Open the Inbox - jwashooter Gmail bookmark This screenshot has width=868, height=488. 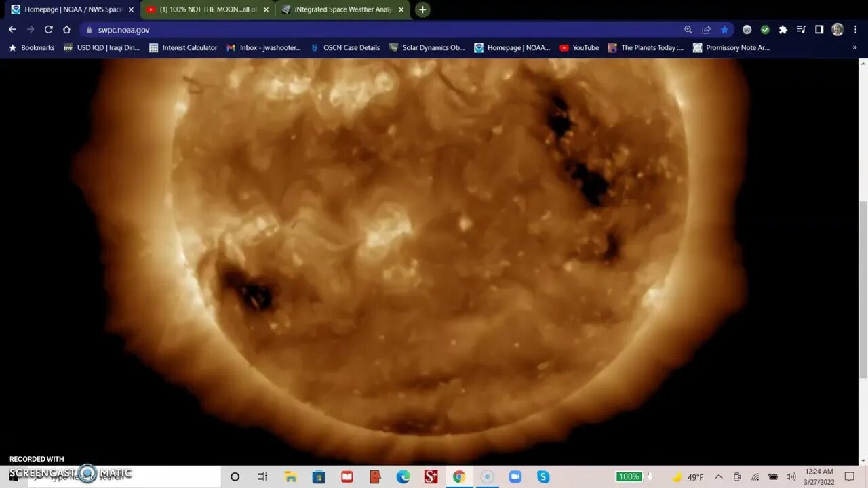point(264,48)
